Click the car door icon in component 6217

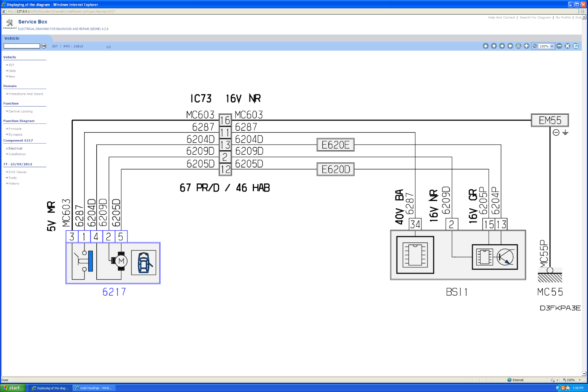144,263
